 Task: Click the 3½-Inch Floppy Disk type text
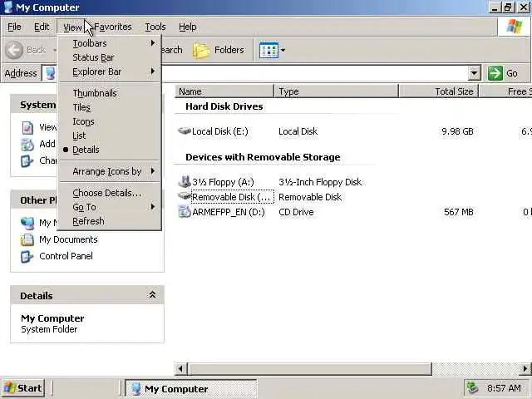(320, 182)
